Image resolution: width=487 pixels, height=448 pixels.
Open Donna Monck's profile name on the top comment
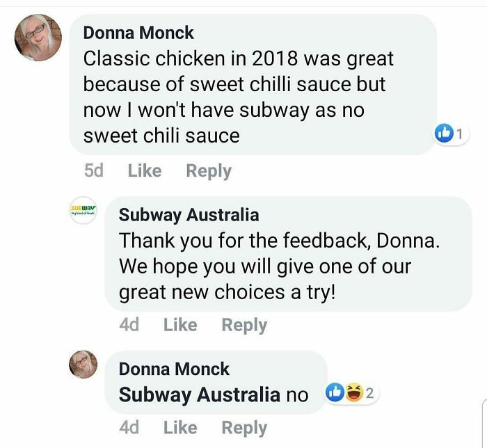click(138, 32)
